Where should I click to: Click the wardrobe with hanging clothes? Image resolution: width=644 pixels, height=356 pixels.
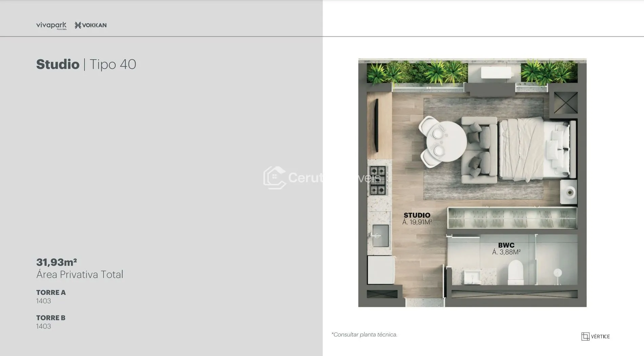[x=512, y=218]
